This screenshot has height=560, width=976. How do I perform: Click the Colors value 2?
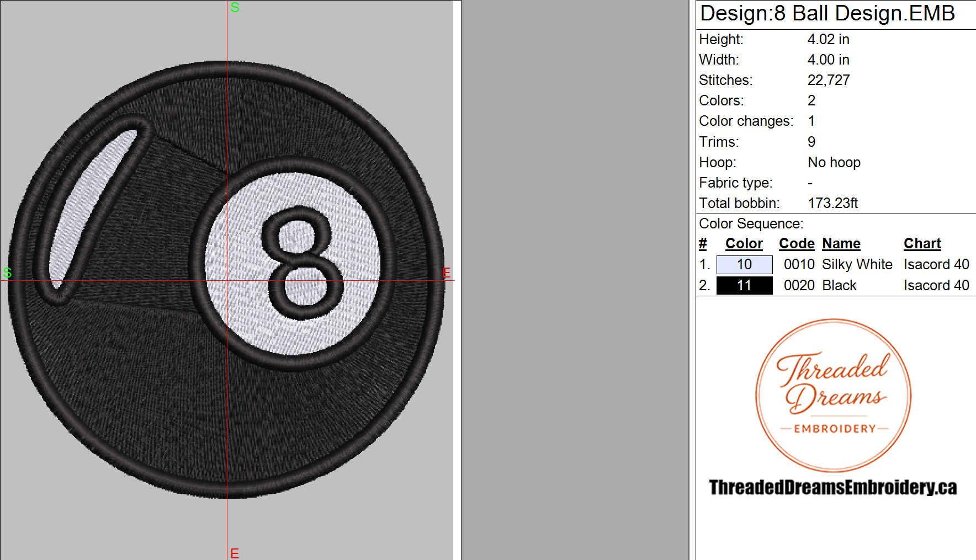point(811,101)
